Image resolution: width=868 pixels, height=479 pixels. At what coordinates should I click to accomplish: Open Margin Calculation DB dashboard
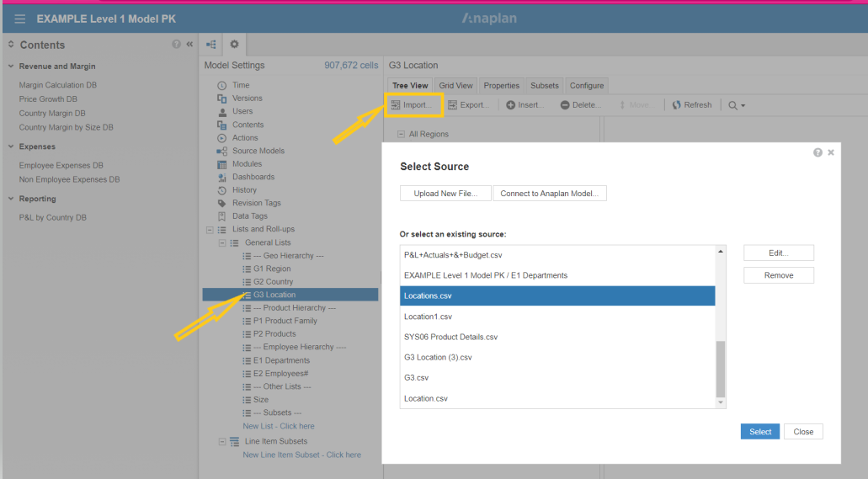(x=57, y=85)
